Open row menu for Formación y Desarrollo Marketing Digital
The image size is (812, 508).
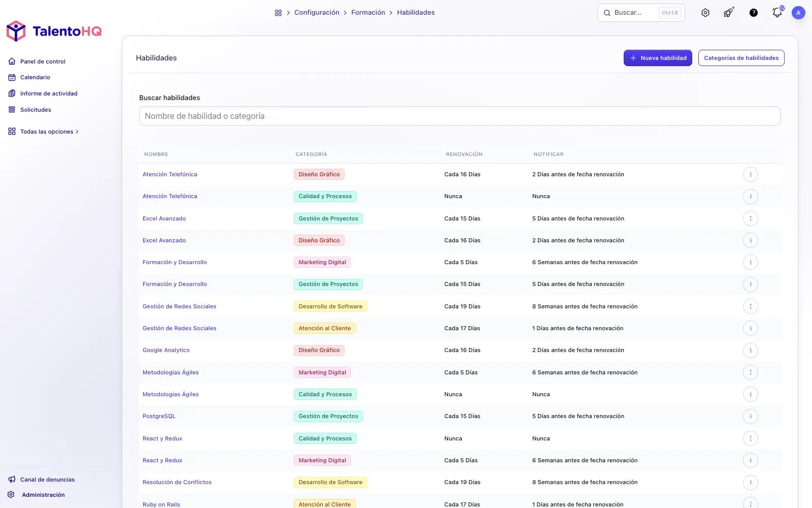751,262
